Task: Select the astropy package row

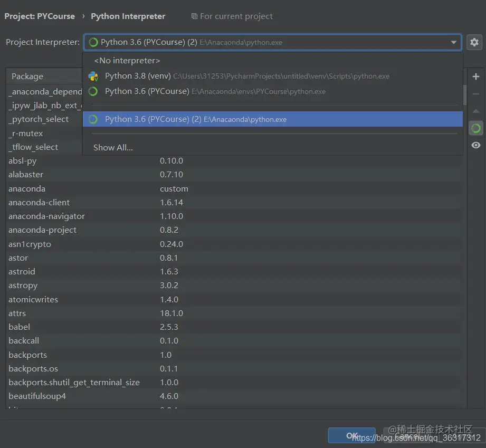Action: [235, 285]
